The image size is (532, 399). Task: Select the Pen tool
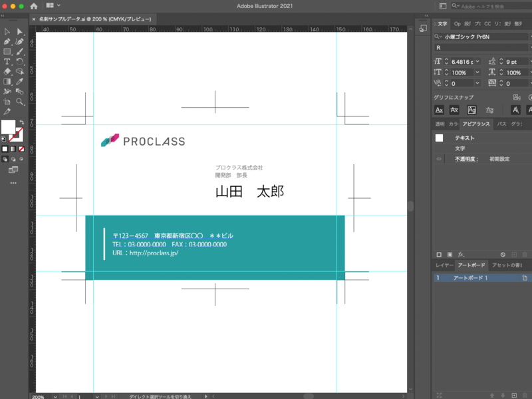(7, 41)
